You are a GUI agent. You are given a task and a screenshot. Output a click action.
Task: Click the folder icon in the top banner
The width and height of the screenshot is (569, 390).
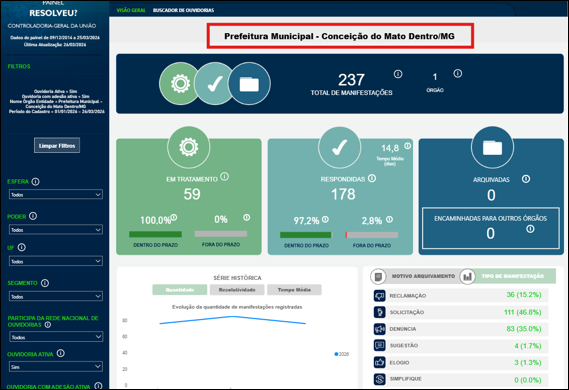coord(249,84)
